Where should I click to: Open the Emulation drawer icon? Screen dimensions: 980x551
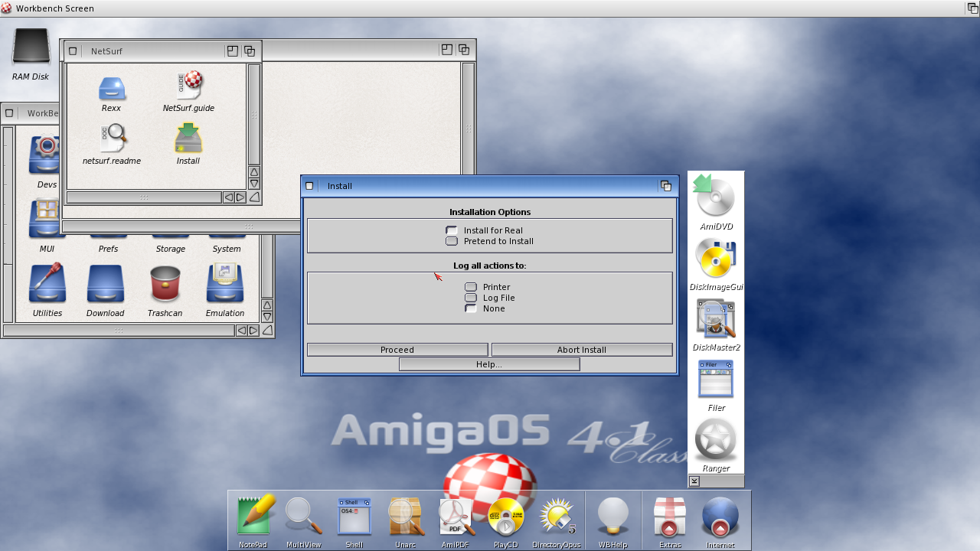coord(225,282)
